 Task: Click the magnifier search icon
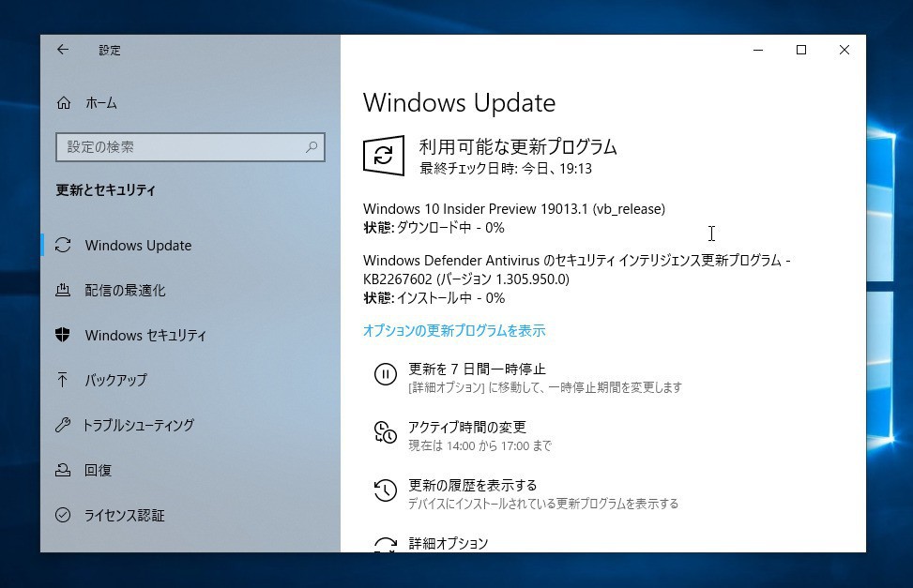(x=312, y=146)
